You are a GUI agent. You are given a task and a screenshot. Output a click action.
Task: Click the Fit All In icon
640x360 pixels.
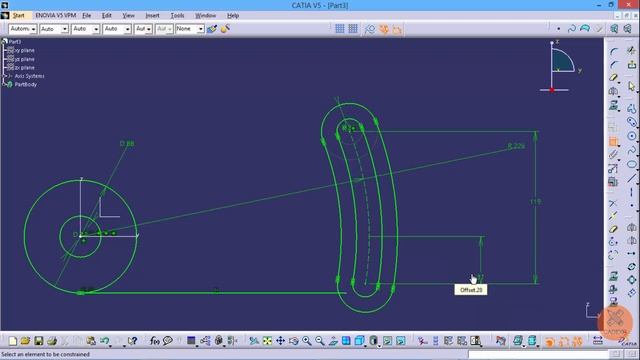click(x=267, y=341)
